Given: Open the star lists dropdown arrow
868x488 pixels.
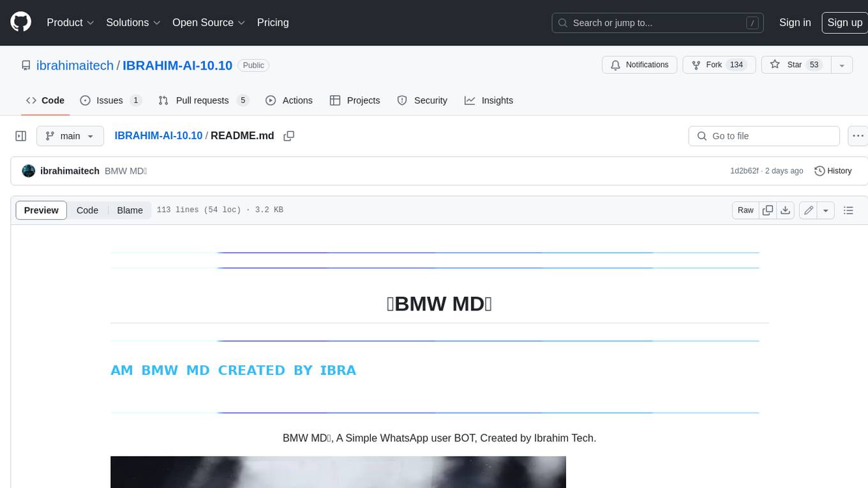Looking at the screenshot, I should point(842,65).
